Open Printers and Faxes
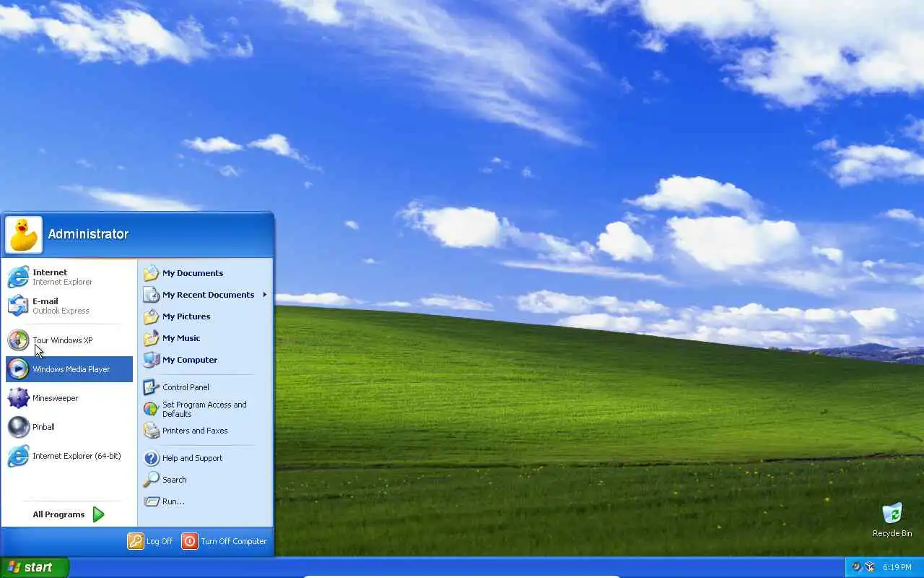Screen dimensions: 924x578 [x=206, y=431]
